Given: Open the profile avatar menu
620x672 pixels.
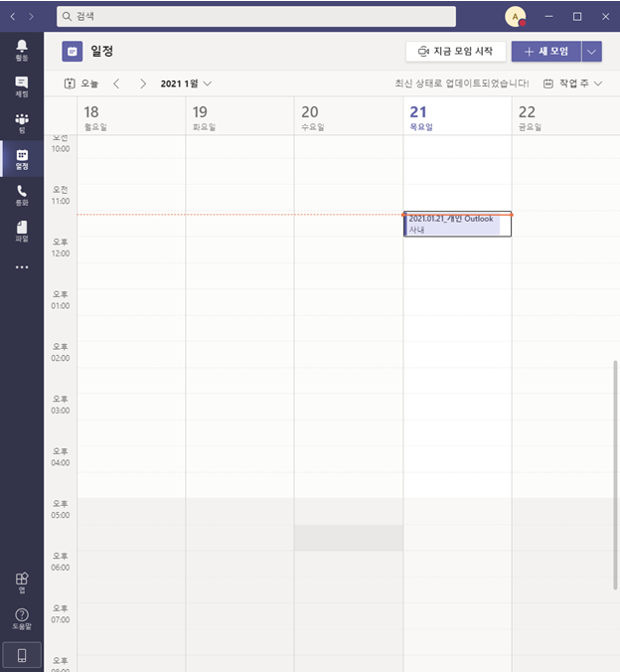Looking at the screenshot, I should [515, 17].
